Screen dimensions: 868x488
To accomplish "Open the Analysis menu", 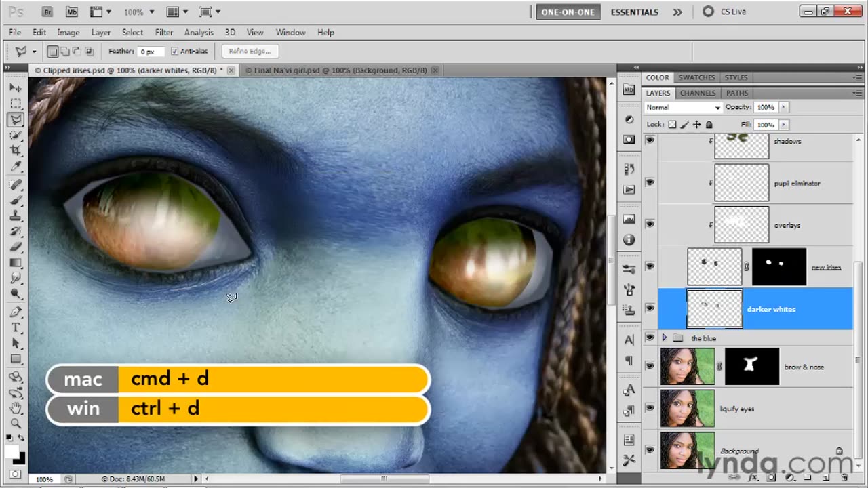I will (x=199, y=32).
